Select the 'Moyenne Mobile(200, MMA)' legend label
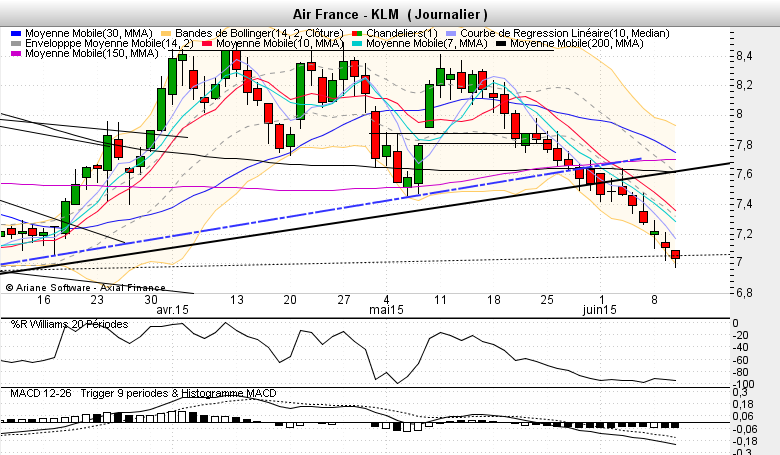This screenshot has width=780, height=455. click(x=577, y=43)
